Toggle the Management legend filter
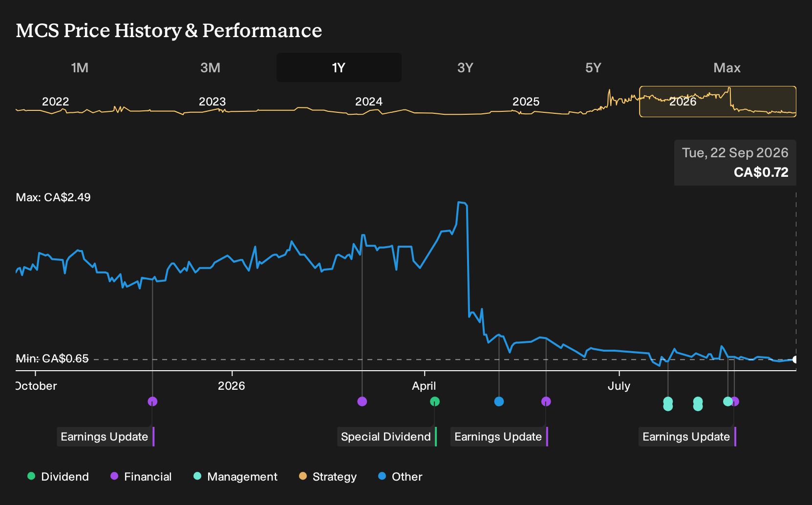The height and width of the screenshot is (505, 812). coord(235,477)
